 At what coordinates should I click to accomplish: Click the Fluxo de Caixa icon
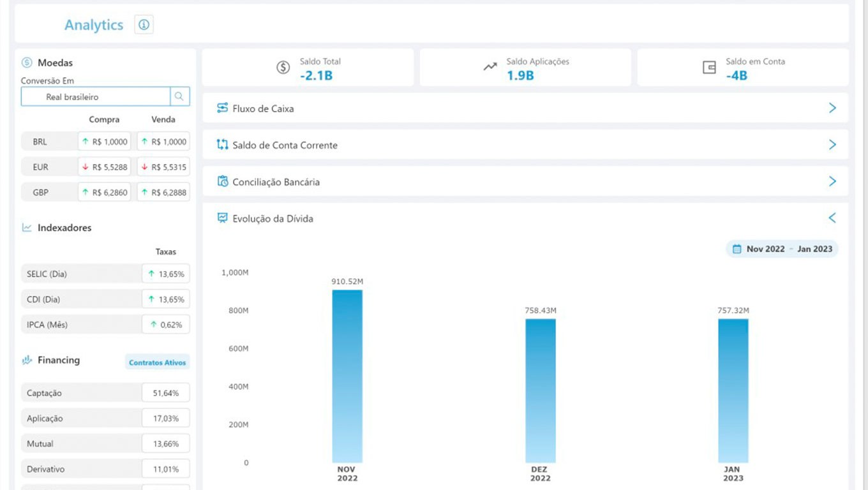pos(222,108)
